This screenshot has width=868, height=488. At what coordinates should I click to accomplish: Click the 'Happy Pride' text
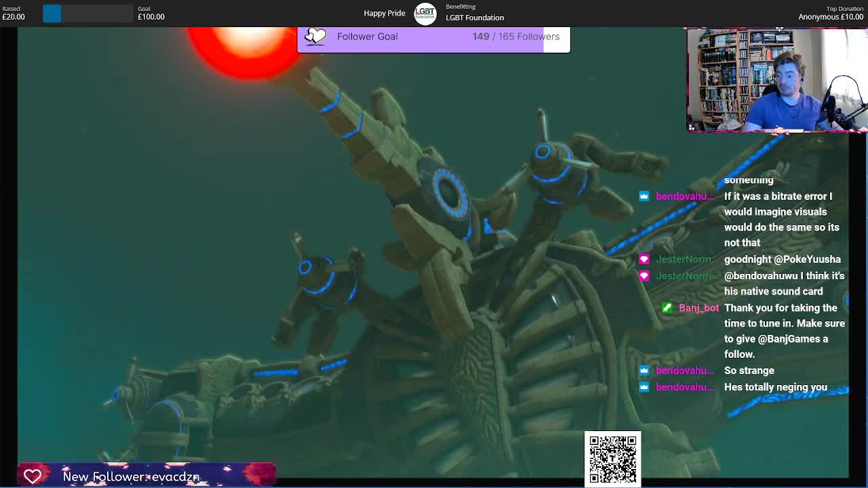tap(384, 13)
